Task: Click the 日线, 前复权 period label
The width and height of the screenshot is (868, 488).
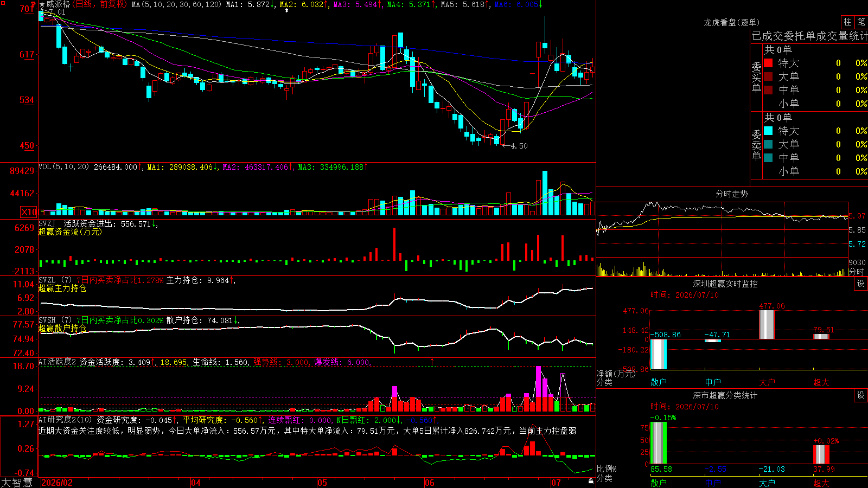Action: (100, 4)
